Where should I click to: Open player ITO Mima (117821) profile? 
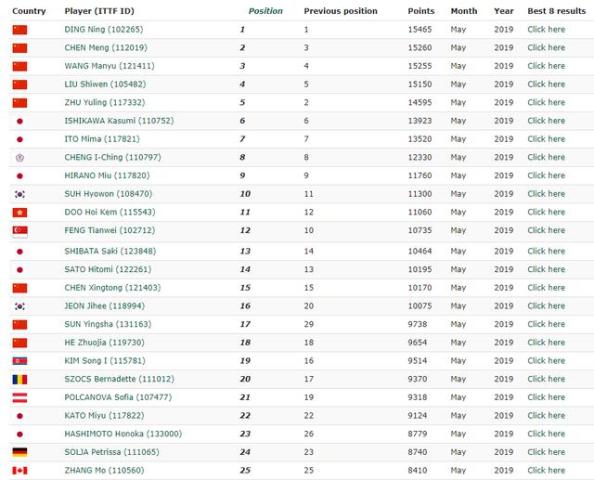(102, 139)
